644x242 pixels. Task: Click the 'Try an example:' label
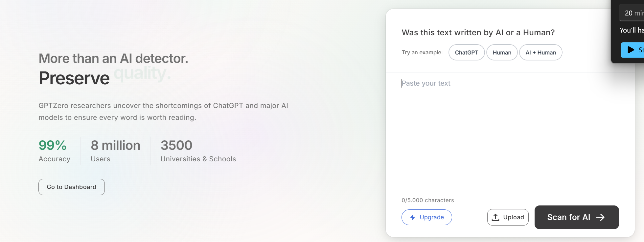pyautogui.click(x=422, y=52)
